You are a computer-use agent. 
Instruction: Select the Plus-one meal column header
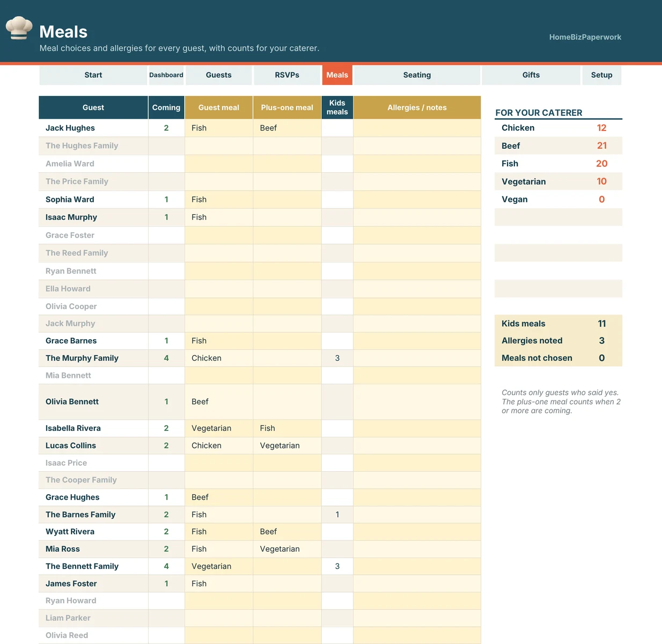click(x=287, y=107)
